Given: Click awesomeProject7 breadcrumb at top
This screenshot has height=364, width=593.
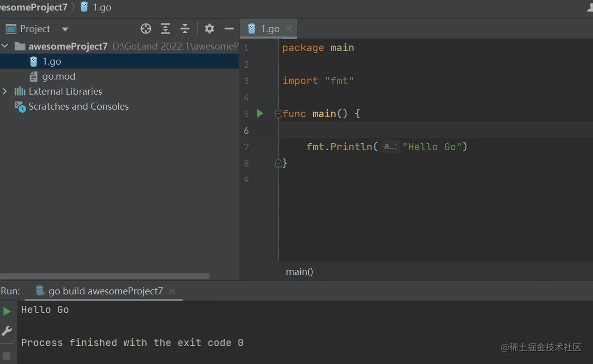Looking at the screenshot, I should click(x=34, y=7).
